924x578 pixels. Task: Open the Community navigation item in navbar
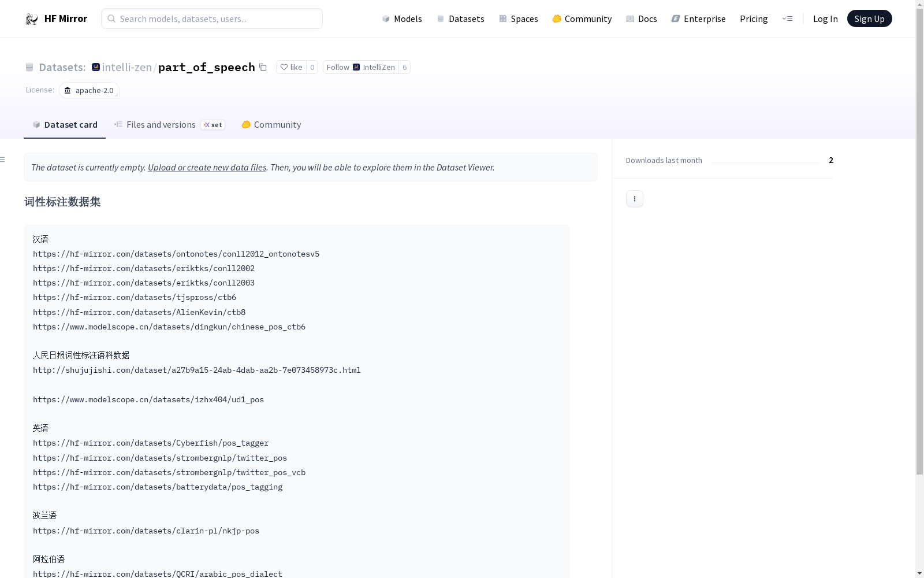(x=582, y=18)
